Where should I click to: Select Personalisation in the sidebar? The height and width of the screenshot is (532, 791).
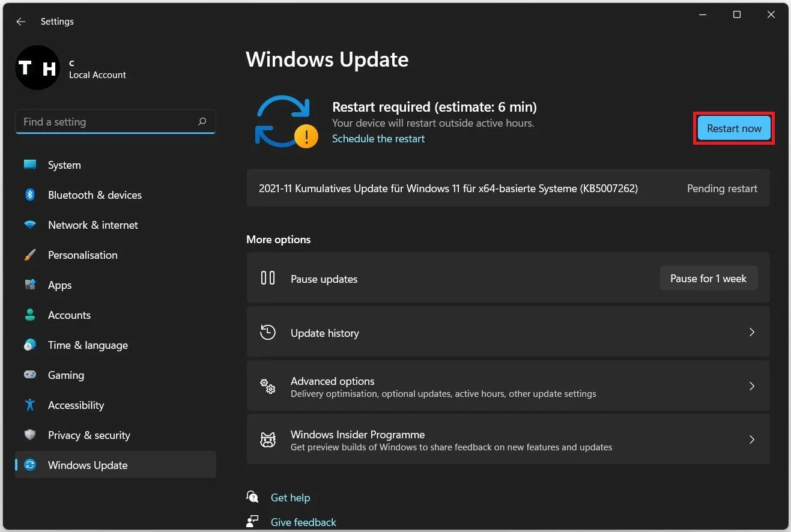(x=115, y=255)
